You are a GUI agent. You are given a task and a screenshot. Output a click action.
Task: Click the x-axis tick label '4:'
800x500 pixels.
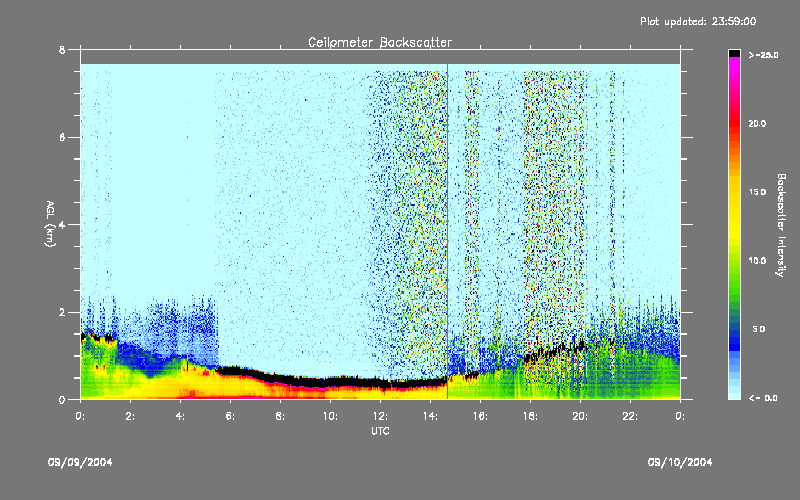pos(180,416)
